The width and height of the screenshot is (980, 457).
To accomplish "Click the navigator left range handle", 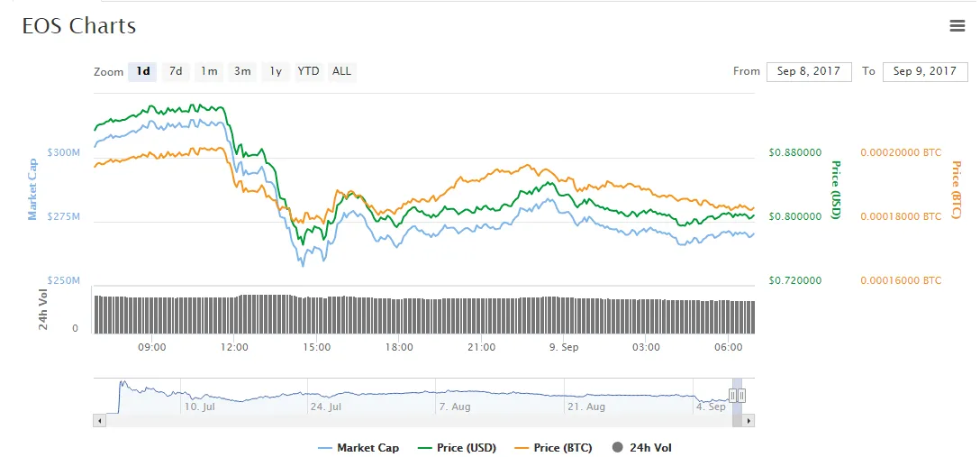I will pyautogui.click(x=733, y=395).
